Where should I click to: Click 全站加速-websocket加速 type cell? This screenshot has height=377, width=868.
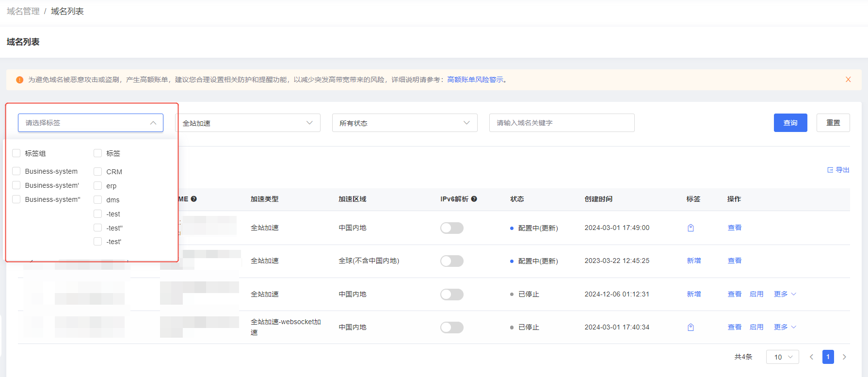[286, 327]
